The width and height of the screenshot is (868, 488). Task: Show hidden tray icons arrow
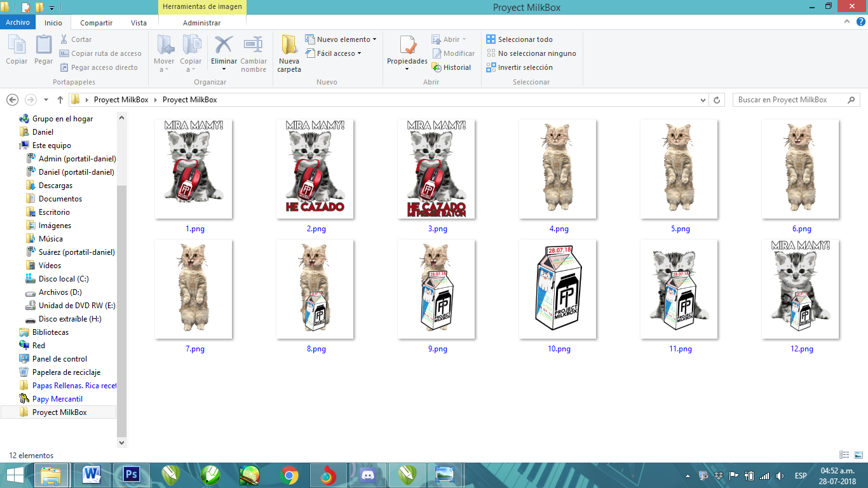(x=688, y=475)
